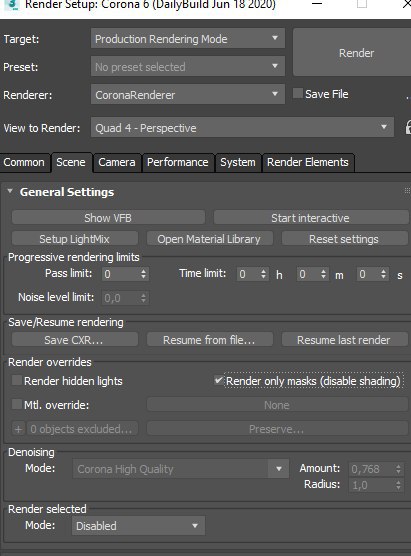Open the Preset dropdown
The height and width of the screenshot is (556, 411).
point(188,66)
